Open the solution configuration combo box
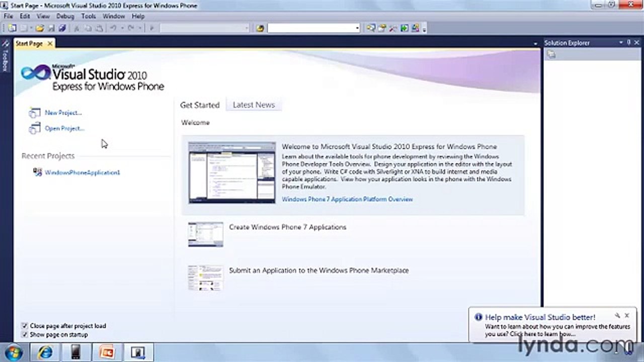 pos(204,28)
